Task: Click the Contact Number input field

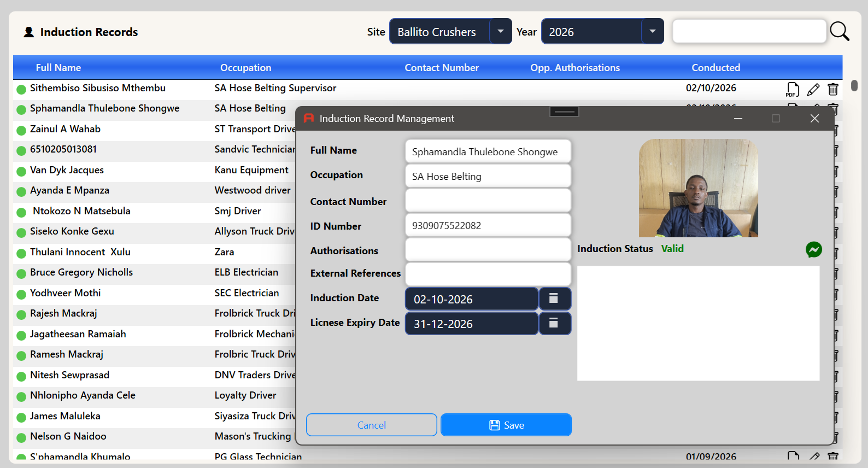Action: (488, 201)
